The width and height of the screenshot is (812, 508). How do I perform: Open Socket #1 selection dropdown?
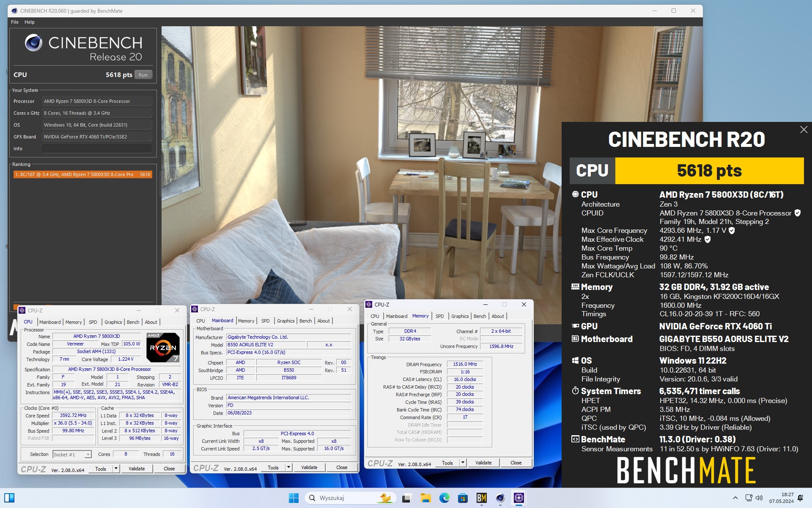(72, 454)
